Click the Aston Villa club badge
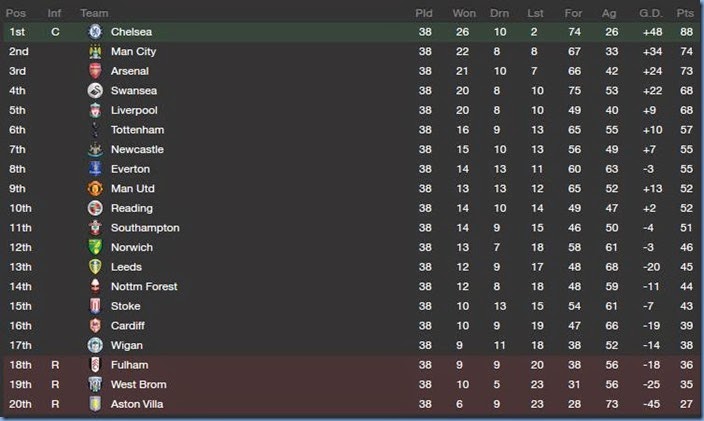Viewport: 704px width, 421px height. tap(95, 404)
